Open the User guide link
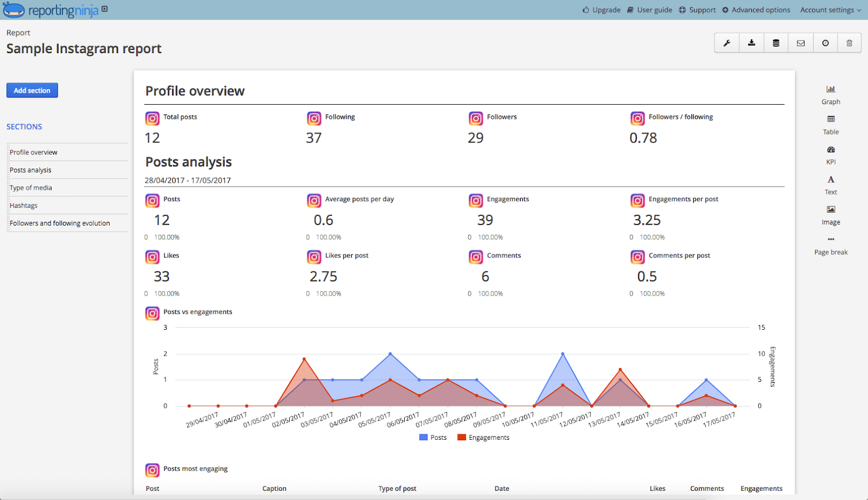868x500 pixels. coord(649,10)
